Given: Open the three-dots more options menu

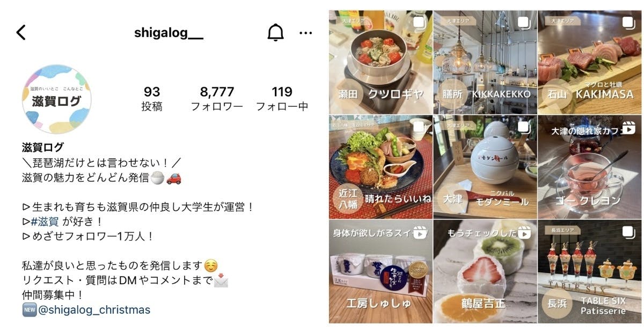Looking at the screenshot, I should click(x=306, y=33).
